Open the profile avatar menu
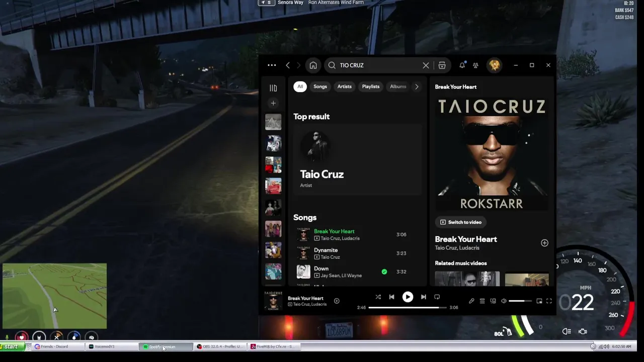The height and width of the screenshot is (362, 644). click(494, 65)
